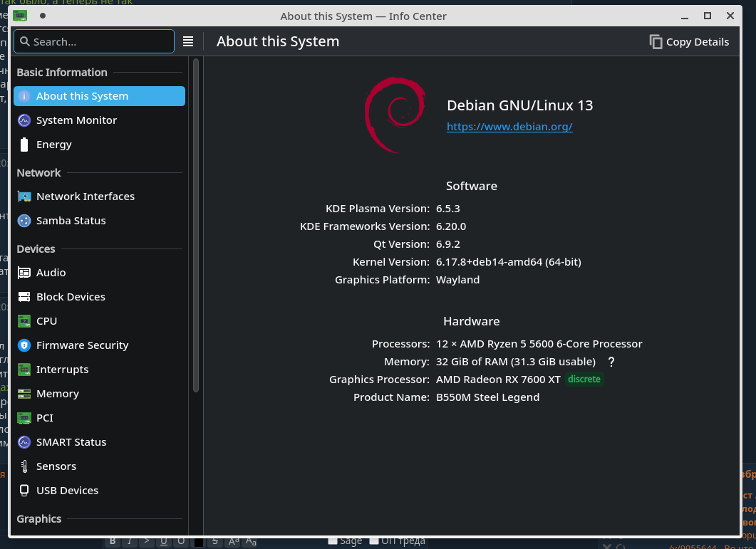Open the CPU information page
The image size is (756, 549).
(99, 320)
